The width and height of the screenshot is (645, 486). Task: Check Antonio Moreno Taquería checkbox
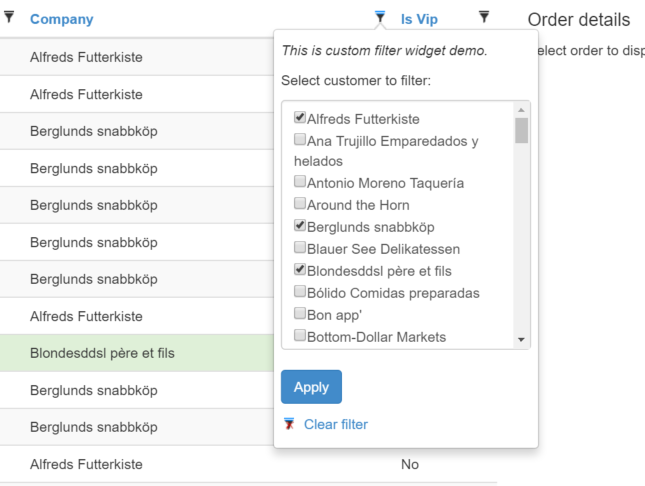[x=300, y=181]
